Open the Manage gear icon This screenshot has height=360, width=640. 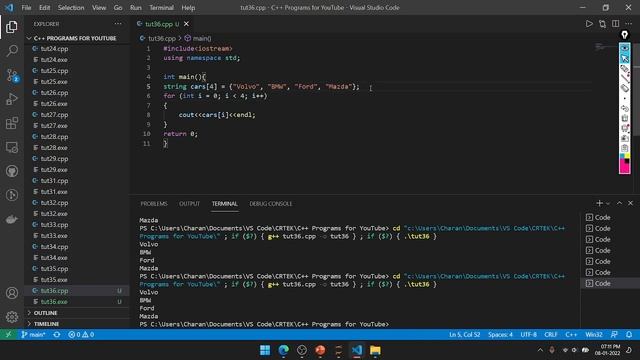(x=12, y=317)
